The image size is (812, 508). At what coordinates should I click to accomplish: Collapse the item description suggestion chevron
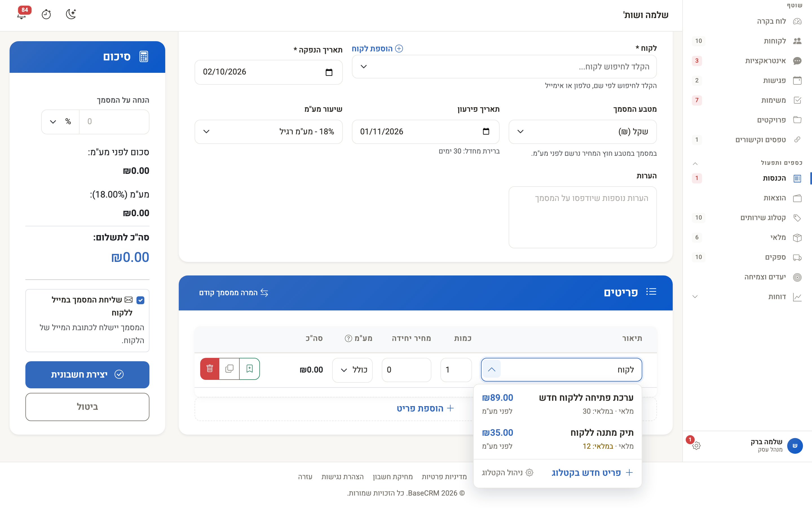click(491, 370)
